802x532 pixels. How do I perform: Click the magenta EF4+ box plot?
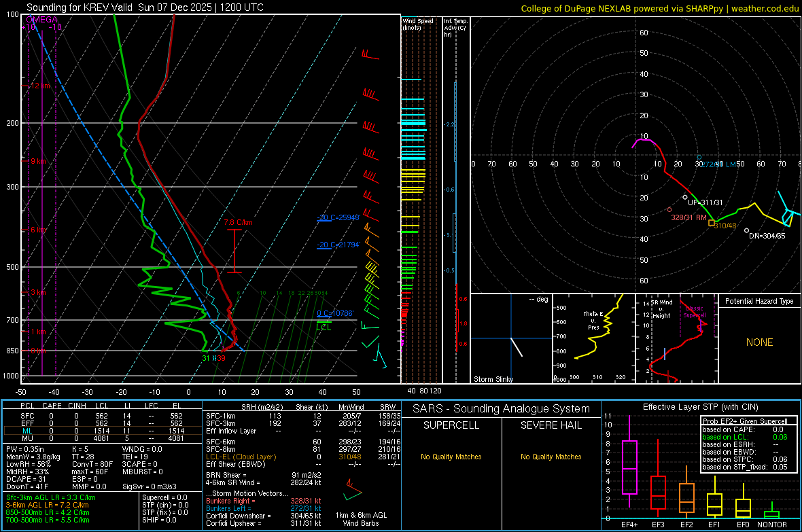[x=629, y=461]
